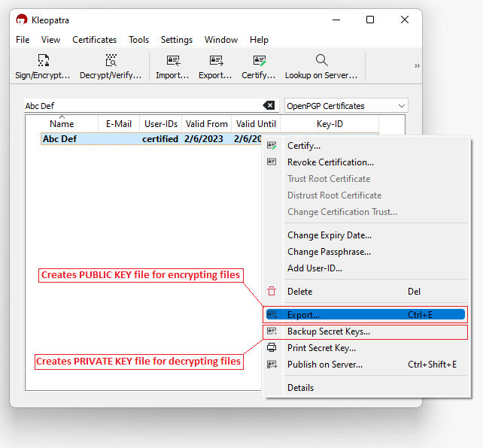The height and width of the screenshot is (448, 483).
Task: Select the Abc Def certificate row
Action: [151, 139]
